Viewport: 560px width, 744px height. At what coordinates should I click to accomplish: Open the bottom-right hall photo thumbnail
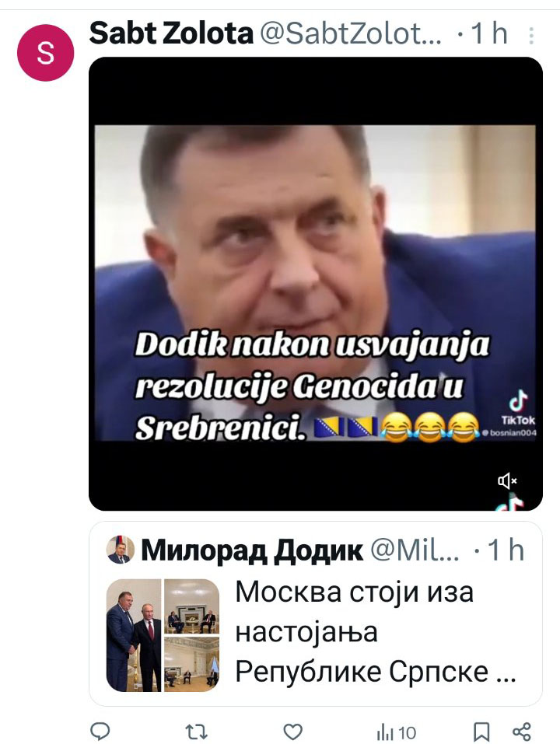point(192,664)
